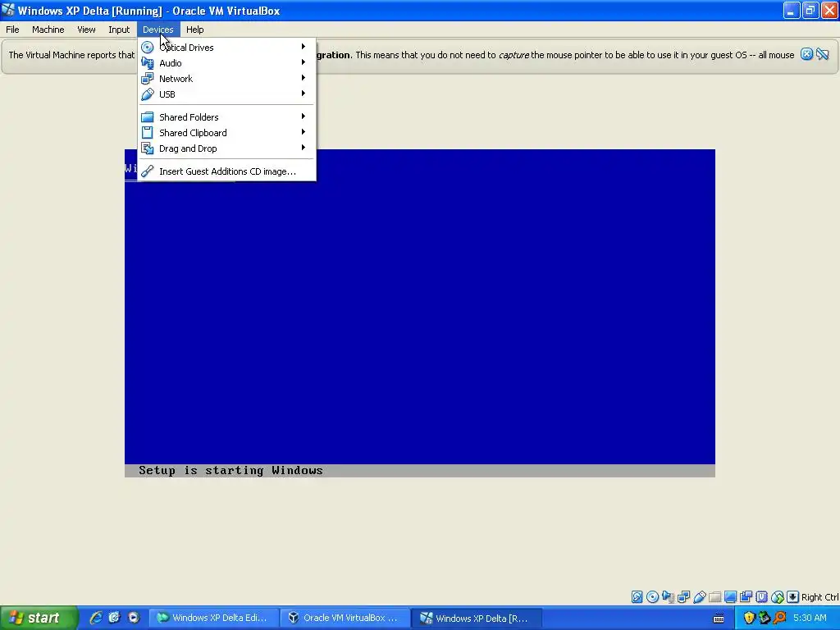
Task: Click the Guest Additions wrench icon in menu
Action: click(x=148, y=171)
